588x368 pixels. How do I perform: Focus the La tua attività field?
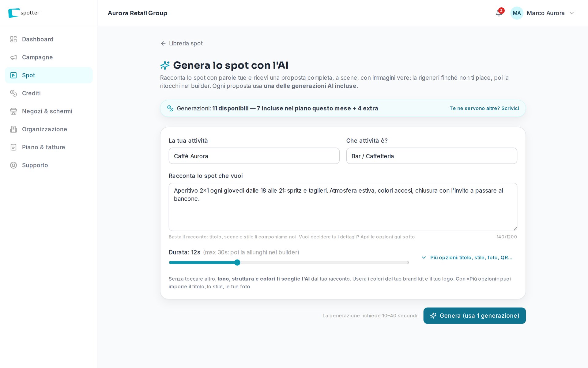click(254, 156)
